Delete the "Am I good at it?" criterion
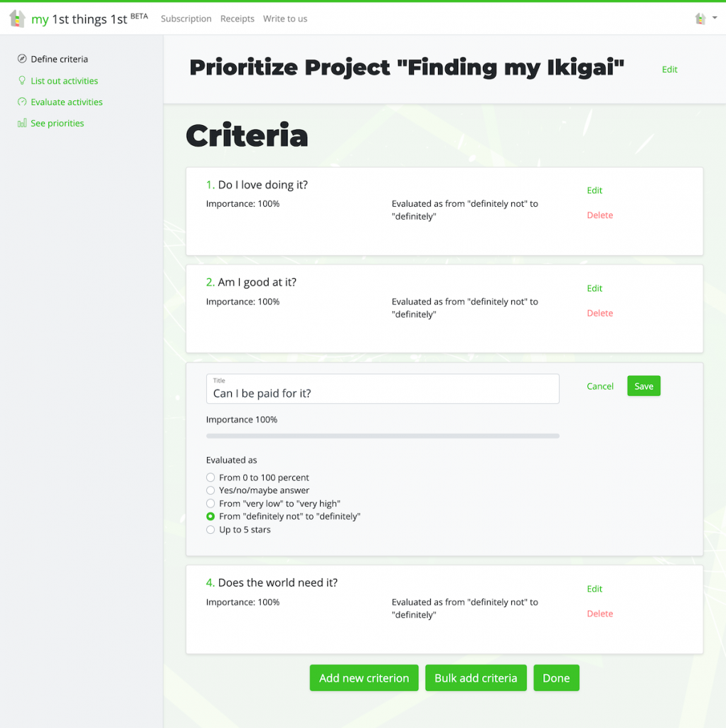This screenshot has width=726, height=728. [599, 314]
